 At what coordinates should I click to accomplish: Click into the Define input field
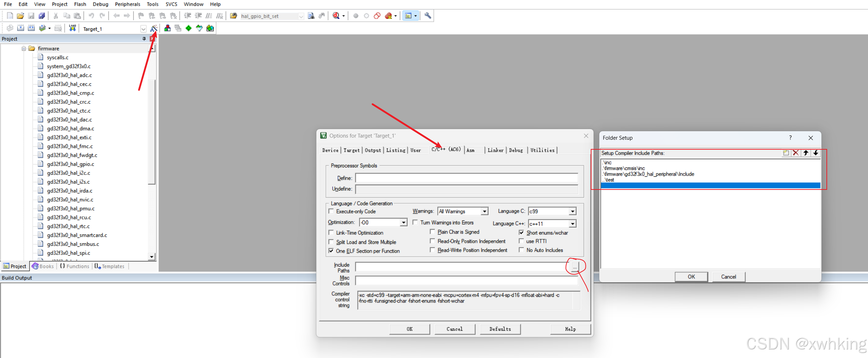(x=466, y=178)
